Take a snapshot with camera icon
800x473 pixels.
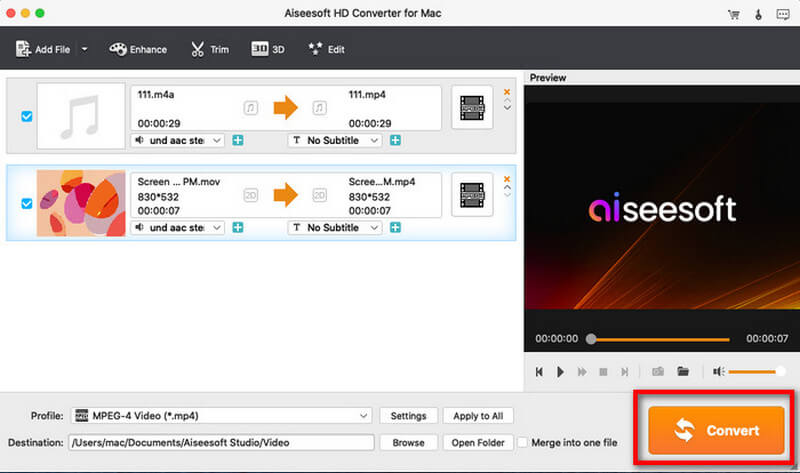point(658,371)
